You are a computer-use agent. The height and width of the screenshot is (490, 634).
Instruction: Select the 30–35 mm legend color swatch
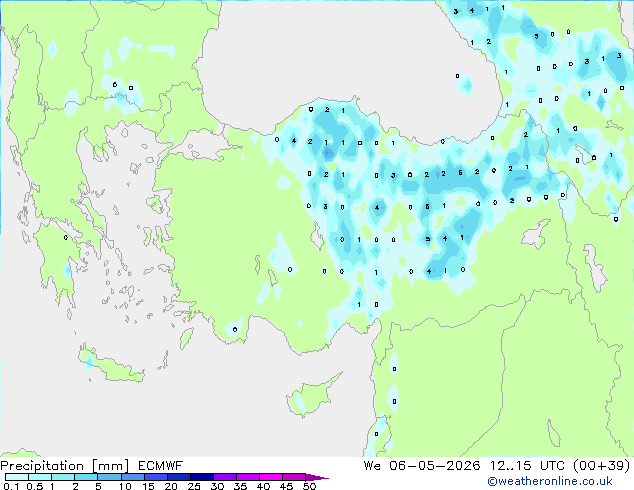coord(224,477)
